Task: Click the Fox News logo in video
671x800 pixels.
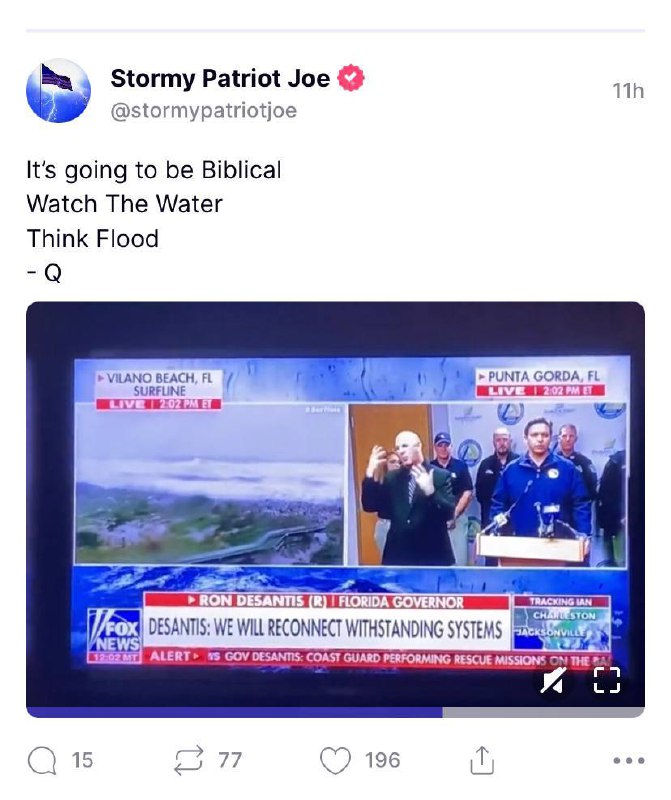Action: pyautogui.click(x=115, y=631)
